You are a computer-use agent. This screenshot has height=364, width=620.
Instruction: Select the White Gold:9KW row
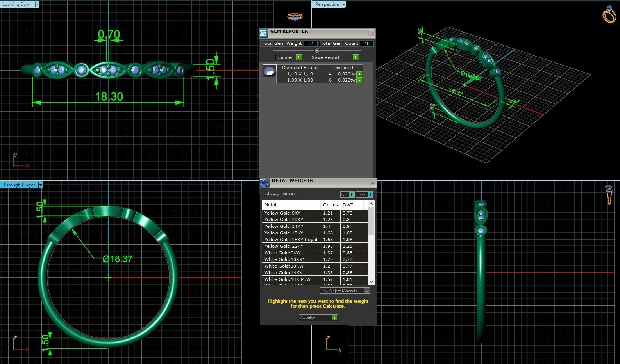(315, 253)
